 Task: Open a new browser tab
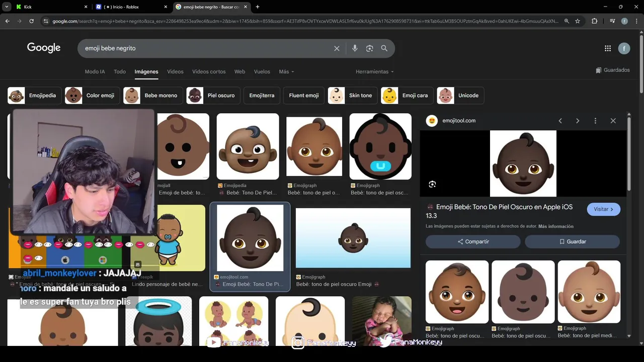click(x=258, y=7)
